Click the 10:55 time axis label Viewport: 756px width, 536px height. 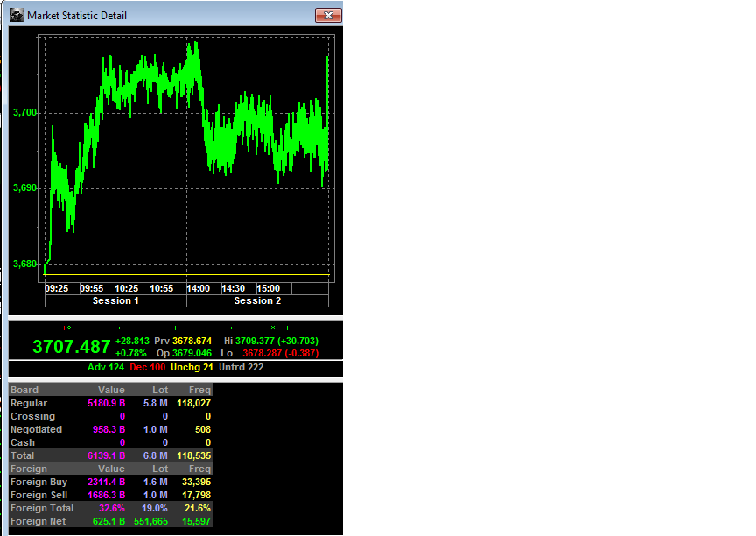coord(162,288)
